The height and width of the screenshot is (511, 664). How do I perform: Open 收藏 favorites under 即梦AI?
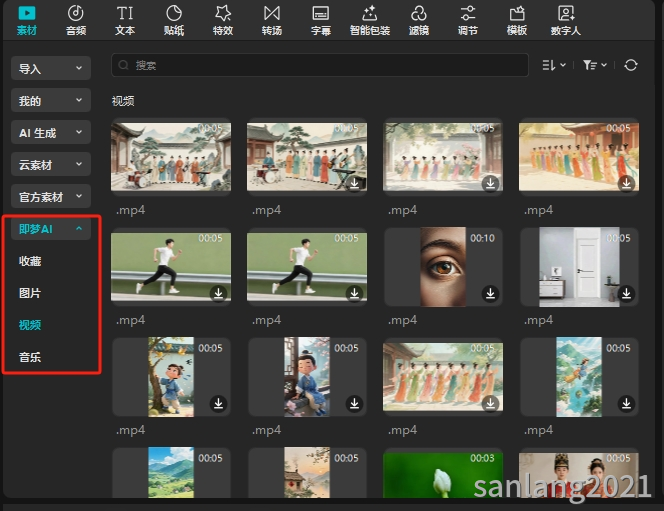coord(30,261)
